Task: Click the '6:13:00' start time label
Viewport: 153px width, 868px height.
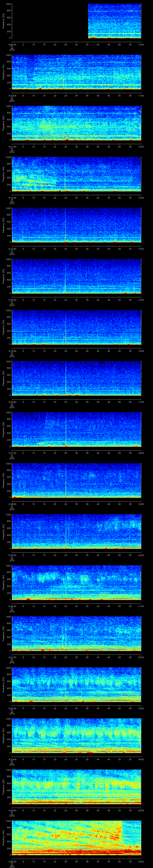Action: tap(12, 249)
